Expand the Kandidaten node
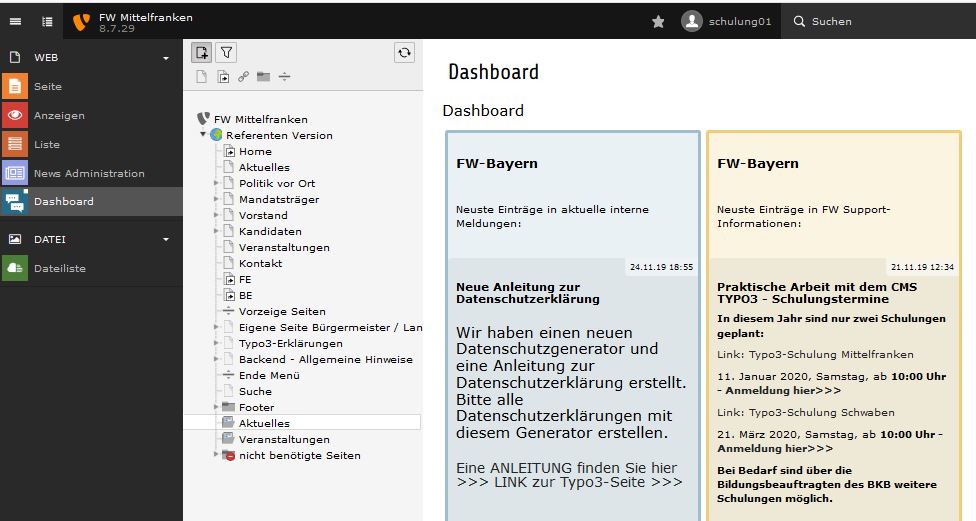 216,231
